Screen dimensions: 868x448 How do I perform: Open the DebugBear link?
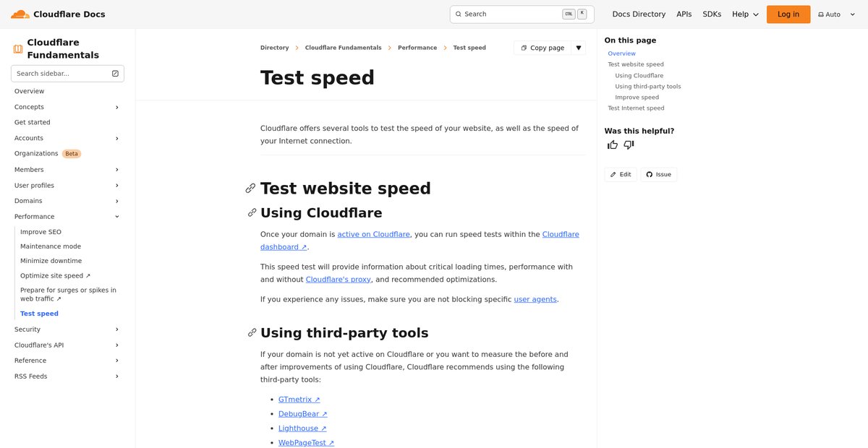303,414
